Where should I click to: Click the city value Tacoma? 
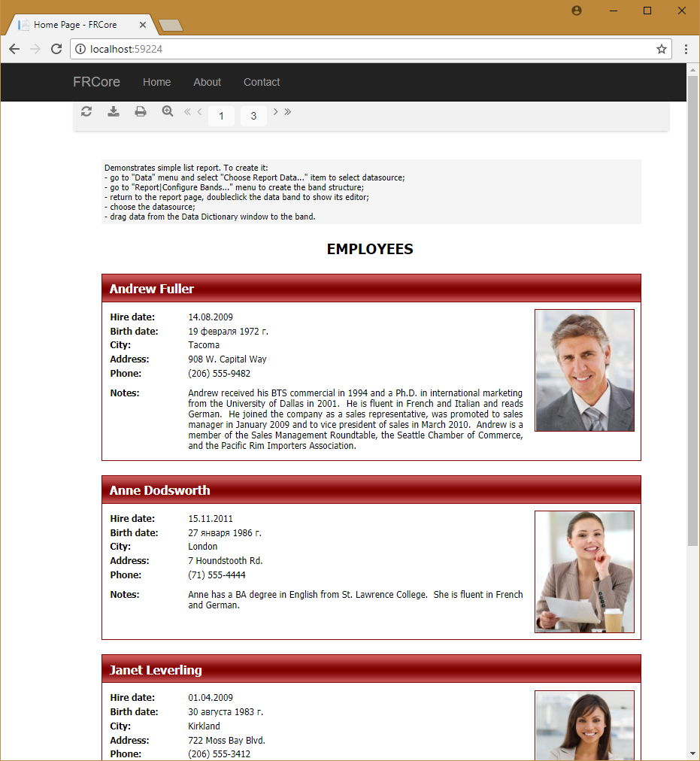(x=204, y=345)
